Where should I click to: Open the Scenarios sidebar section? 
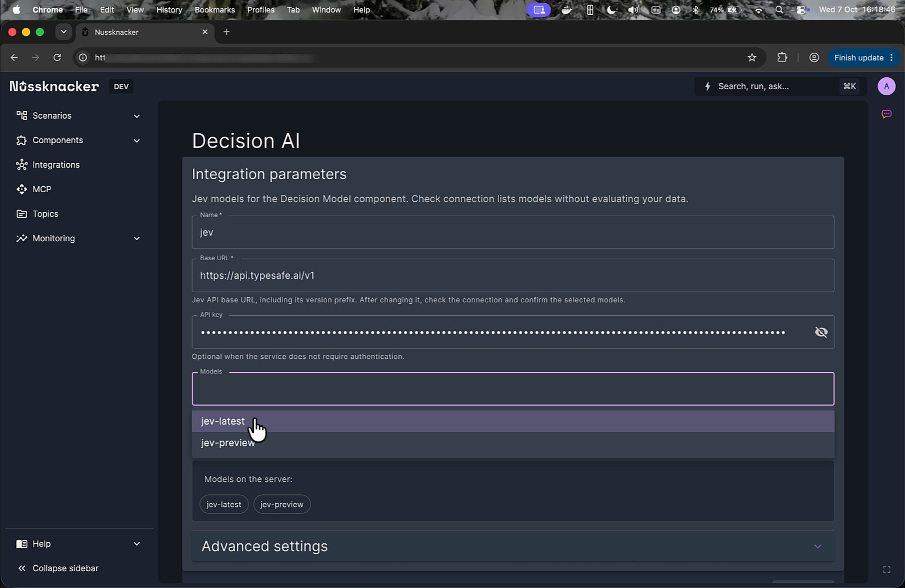[x=79, y=115]
